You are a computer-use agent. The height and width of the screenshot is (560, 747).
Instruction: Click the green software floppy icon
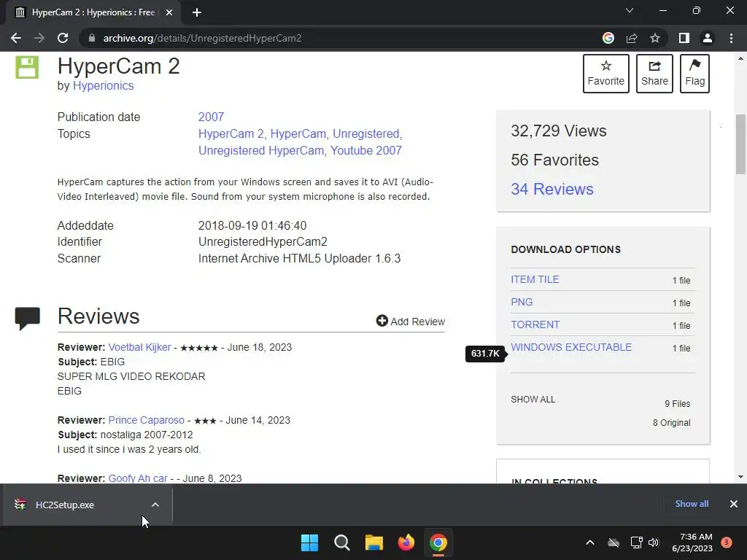tap(27, 67)
